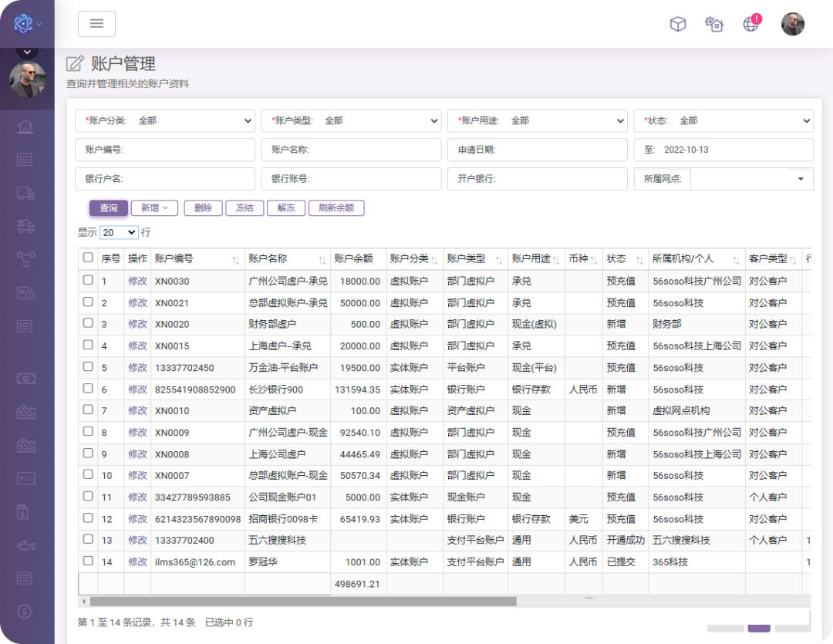Click the first truck icon in sidebar
The height and width of the screenshot is (644, 833).
(x=25, y=194)
